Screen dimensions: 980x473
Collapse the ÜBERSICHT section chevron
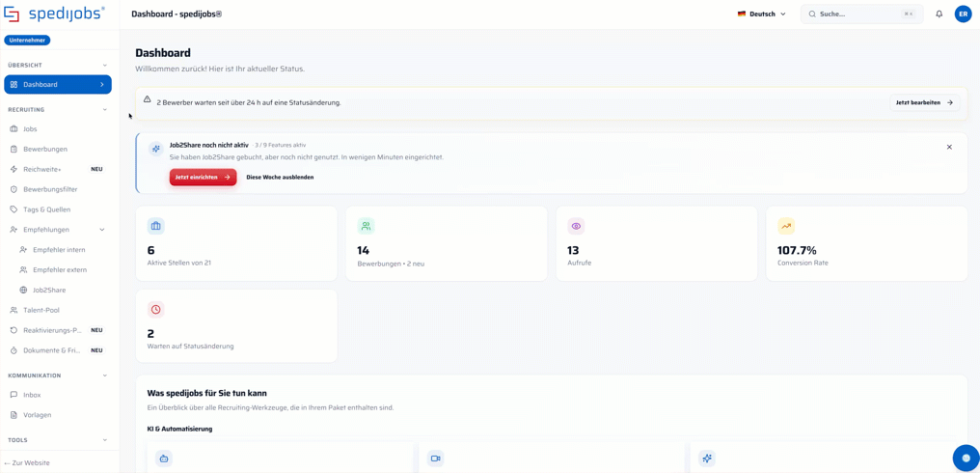pos(105,65)
